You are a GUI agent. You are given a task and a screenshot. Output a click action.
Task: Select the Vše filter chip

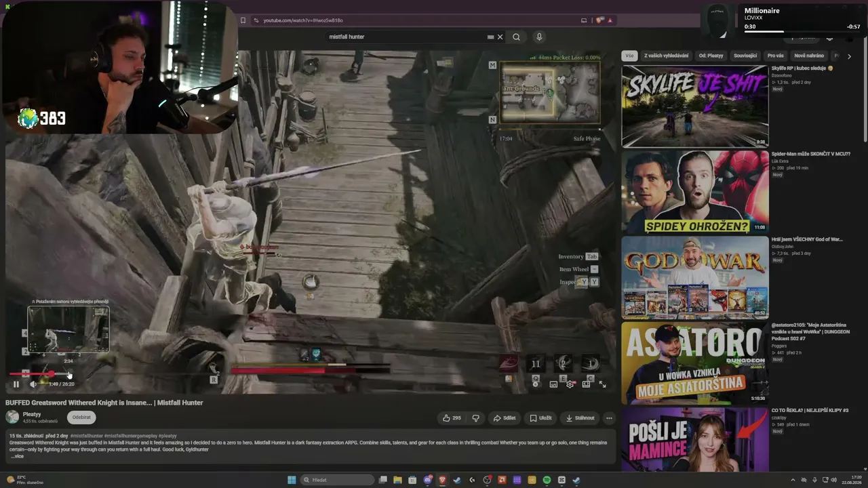pyautogui.click(x=630, y=56)
